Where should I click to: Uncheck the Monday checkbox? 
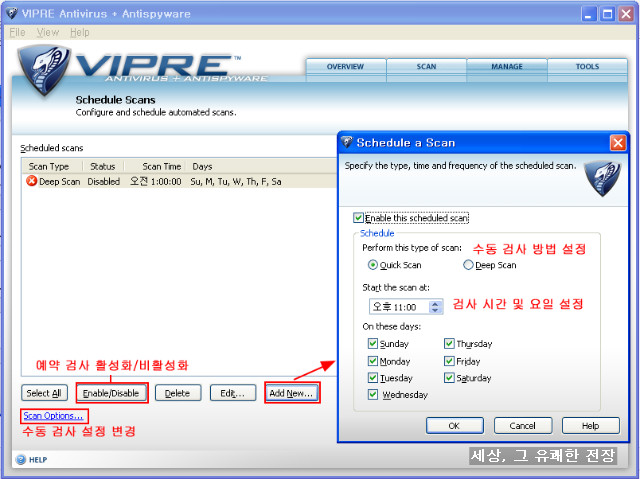pyautogui.click(x=372, y=361)
